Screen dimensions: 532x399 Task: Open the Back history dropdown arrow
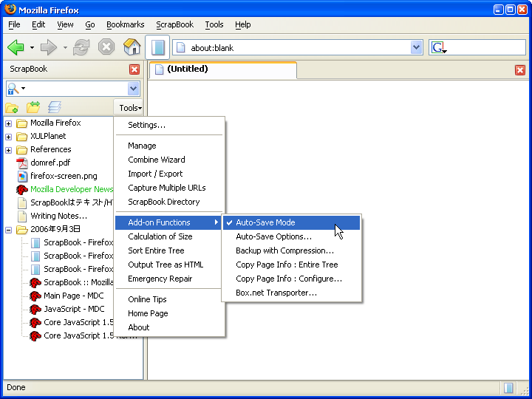coord(32,47)
